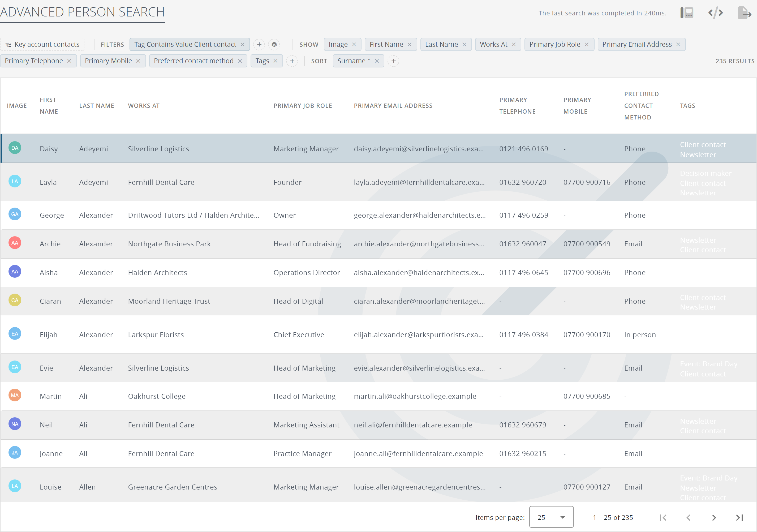The height and width of the screenshot is (532, 757).
Task: Open the filter groups layers icon
Action: click(x=274, y=44)
